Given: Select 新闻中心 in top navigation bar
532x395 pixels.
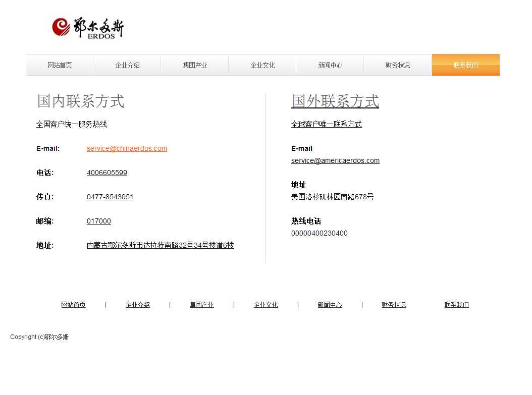Looking at the screenshot, I should 330,65.
